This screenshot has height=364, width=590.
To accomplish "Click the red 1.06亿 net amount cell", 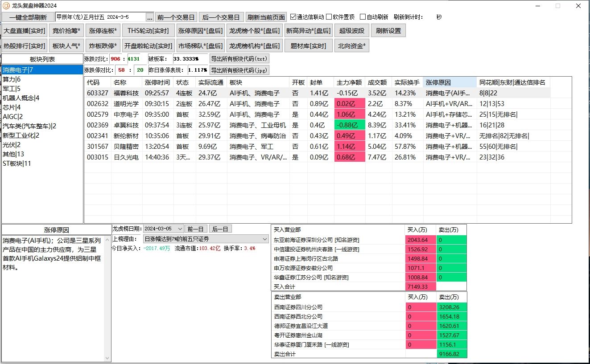I will pos(349,115).
